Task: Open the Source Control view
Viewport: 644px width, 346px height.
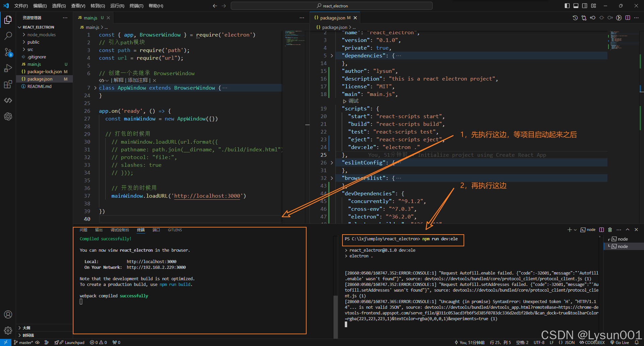Action: coord(8,52)
